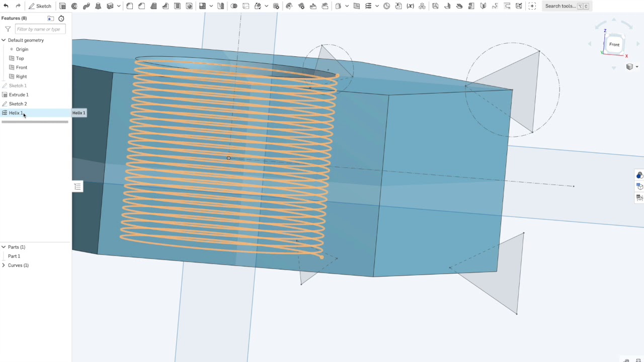Select the Rib tool icon
Image resolution: width=644 pixels, height=362 pixels.
tap(166, 6)
